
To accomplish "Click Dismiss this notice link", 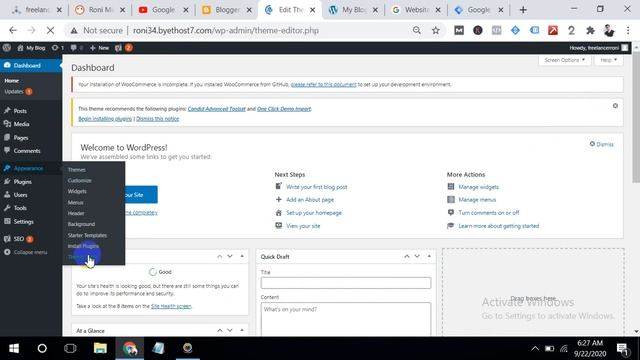I will 158,119.
